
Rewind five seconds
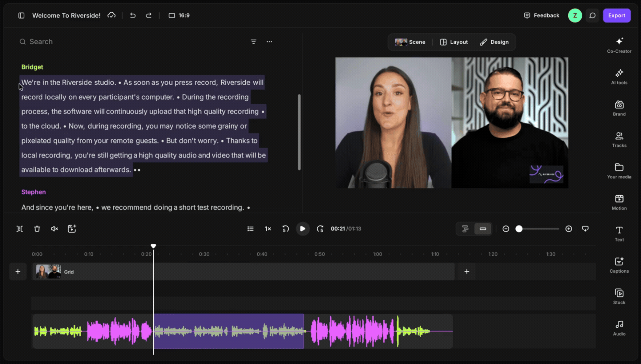(285, 229)
